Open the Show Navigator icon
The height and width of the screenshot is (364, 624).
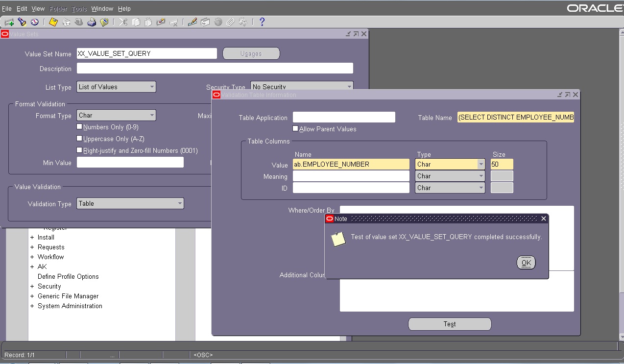tap(33, 22)
